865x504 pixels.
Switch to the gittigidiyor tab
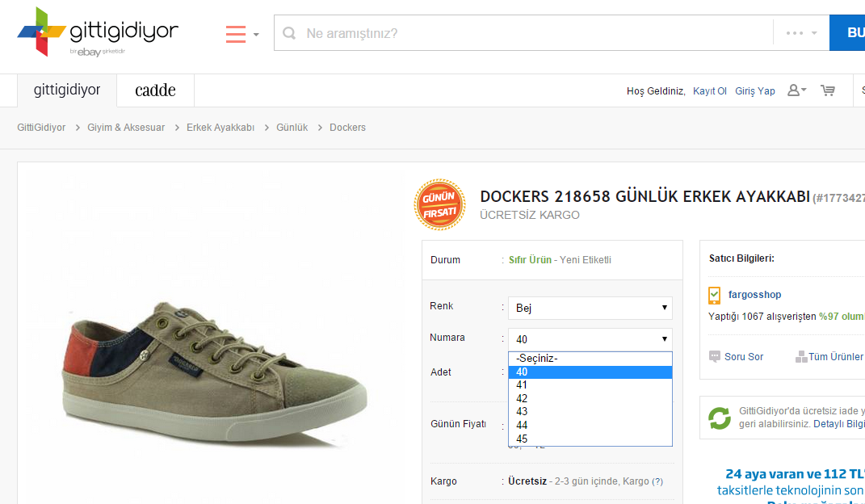pyautogui.click(x=67, y=90)
